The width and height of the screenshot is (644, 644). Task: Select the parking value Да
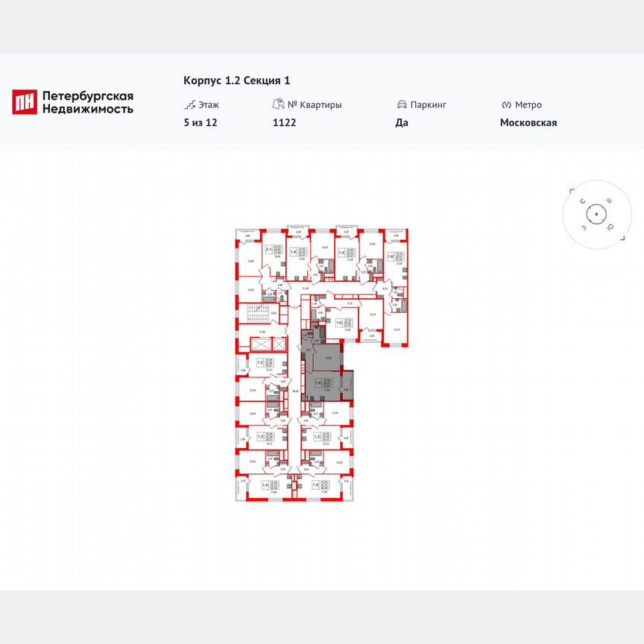(402, 123)
